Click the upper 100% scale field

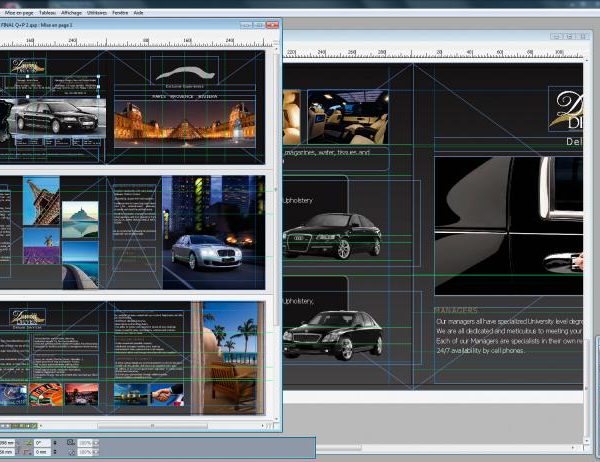click(x=85, y=443)
